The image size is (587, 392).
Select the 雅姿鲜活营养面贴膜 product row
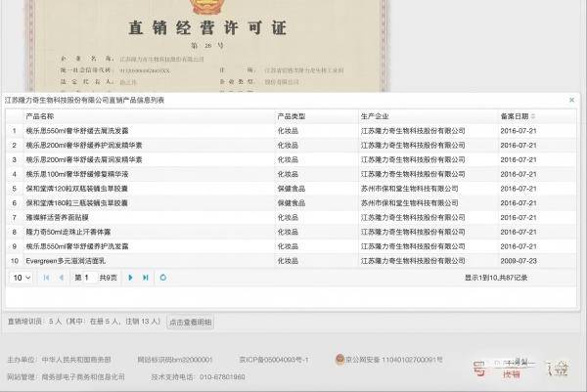coord(291,218)
